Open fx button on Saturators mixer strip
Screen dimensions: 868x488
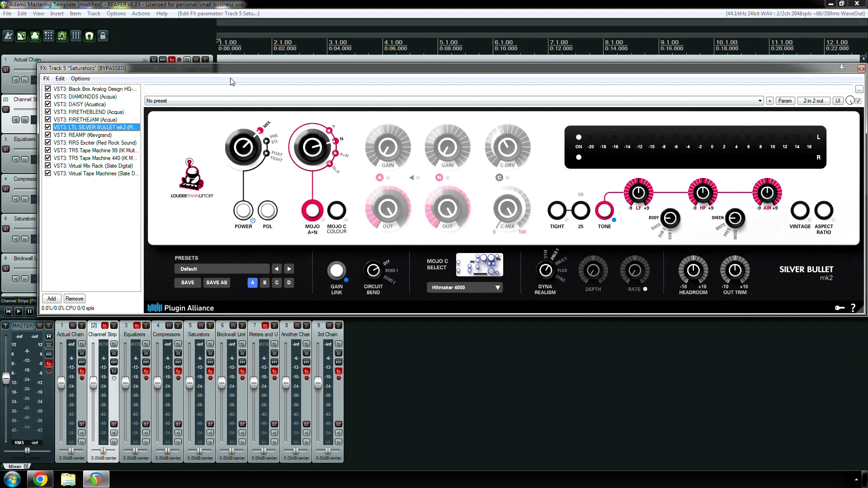point(210,371)
